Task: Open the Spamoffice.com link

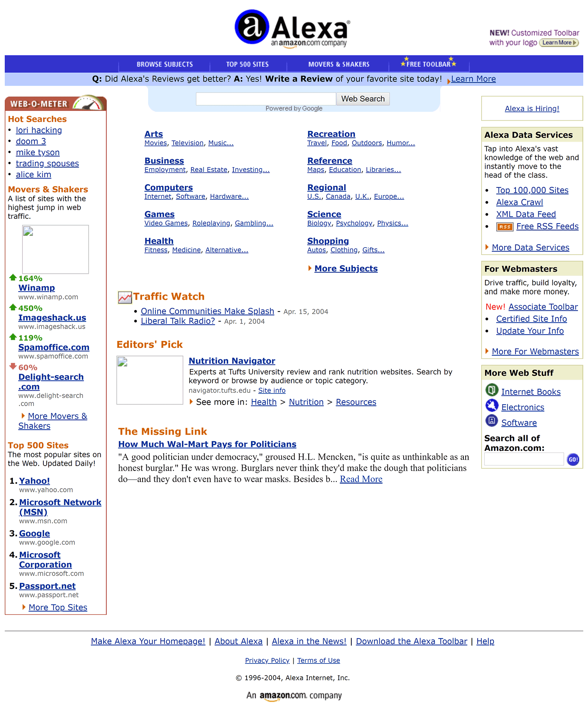Action: (x=54, y=347)
